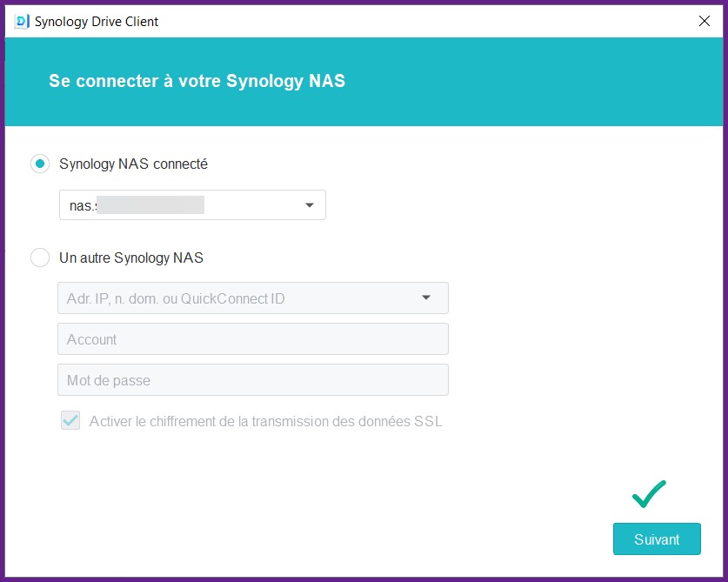This screenshot has height=582, width=728.
Task: Focus the Account input field
Action: tap(252, 339)
